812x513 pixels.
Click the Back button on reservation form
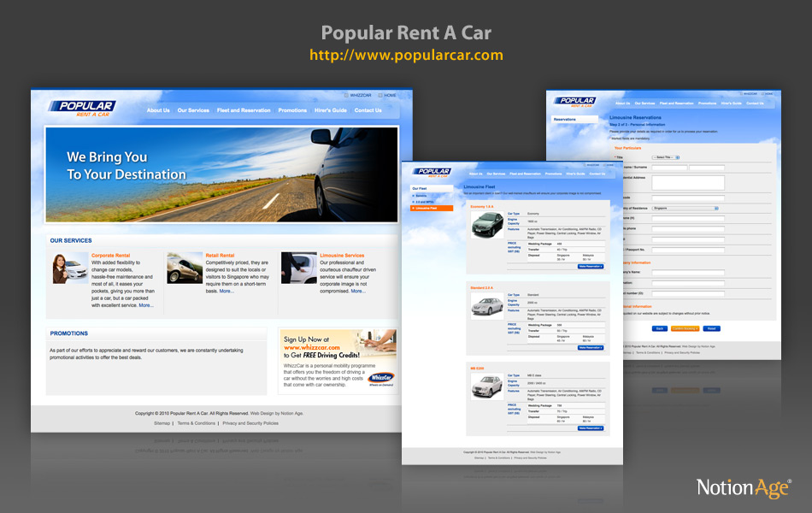(x=659, y=328)
